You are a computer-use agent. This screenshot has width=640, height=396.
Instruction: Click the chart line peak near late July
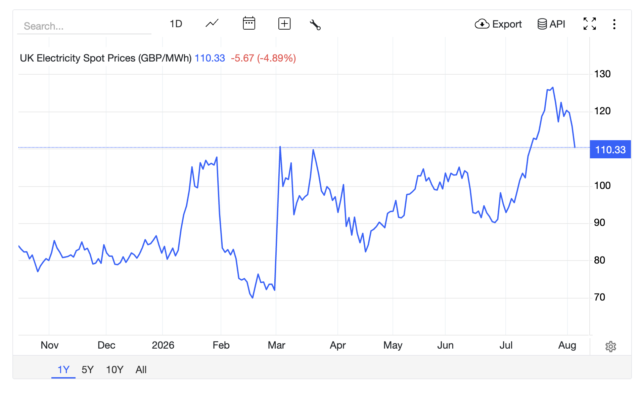(552, 88)
